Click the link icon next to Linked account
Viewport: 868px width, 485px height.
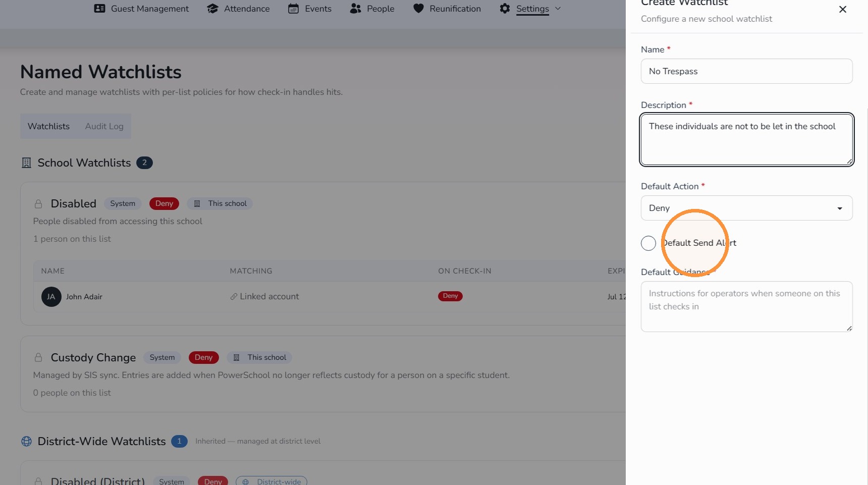234,297
